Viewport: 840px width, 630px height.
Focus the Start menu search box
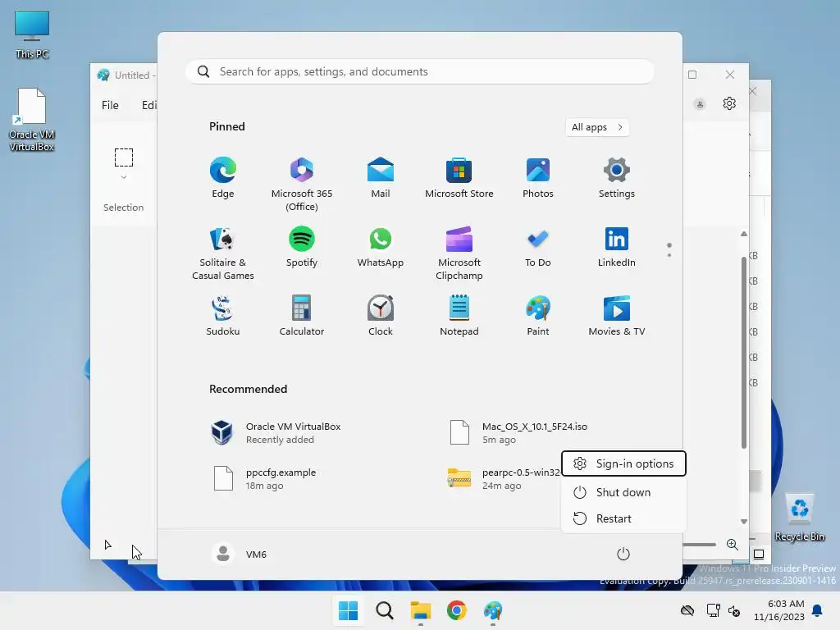(419, 72)
